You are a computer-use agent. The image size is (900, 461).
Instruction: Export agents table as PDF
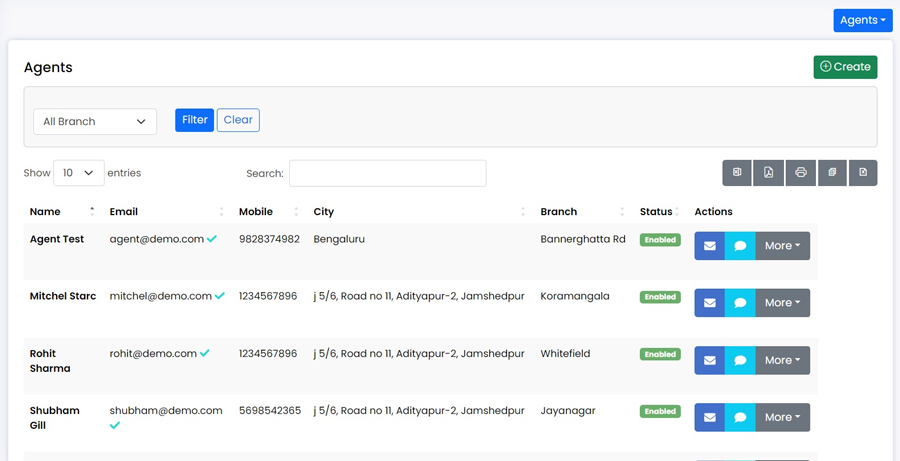pos(769,173)
